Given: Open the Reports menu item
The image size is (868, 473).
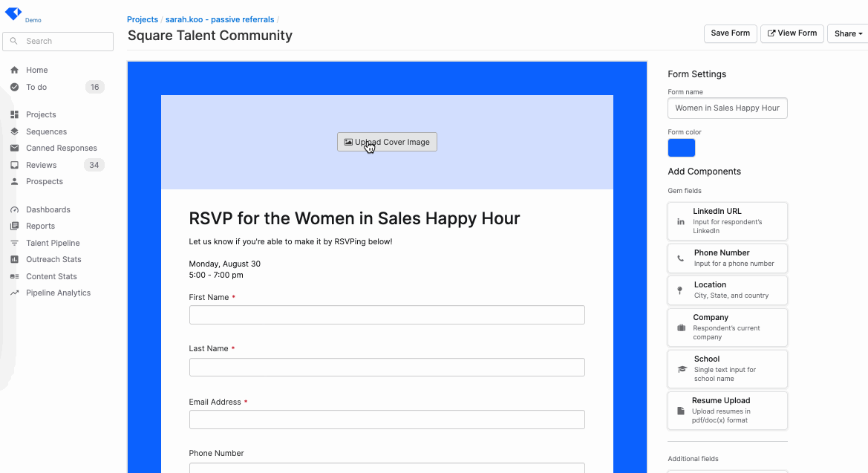Looking at the screenshot, I should (x=40, y=226).
